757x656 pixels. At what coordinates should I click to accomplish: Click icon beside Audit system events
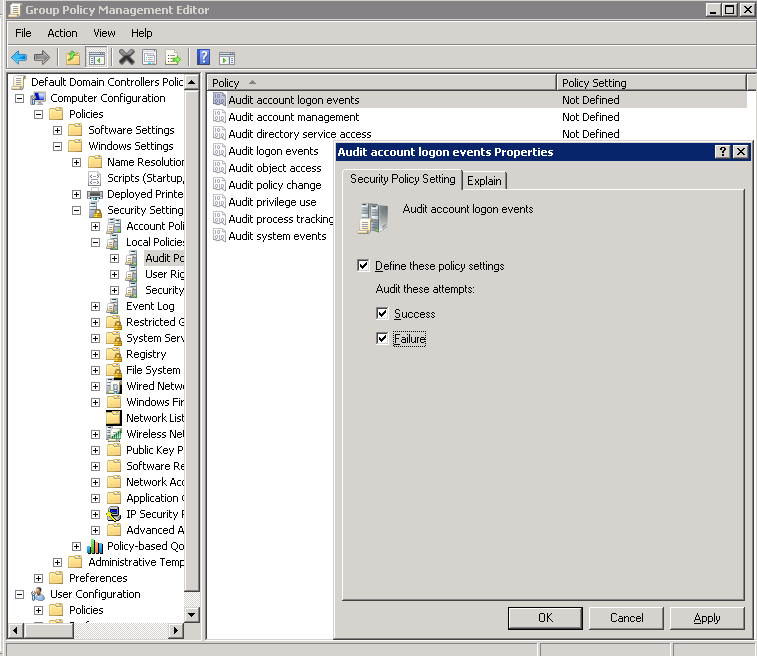point(219,236)
